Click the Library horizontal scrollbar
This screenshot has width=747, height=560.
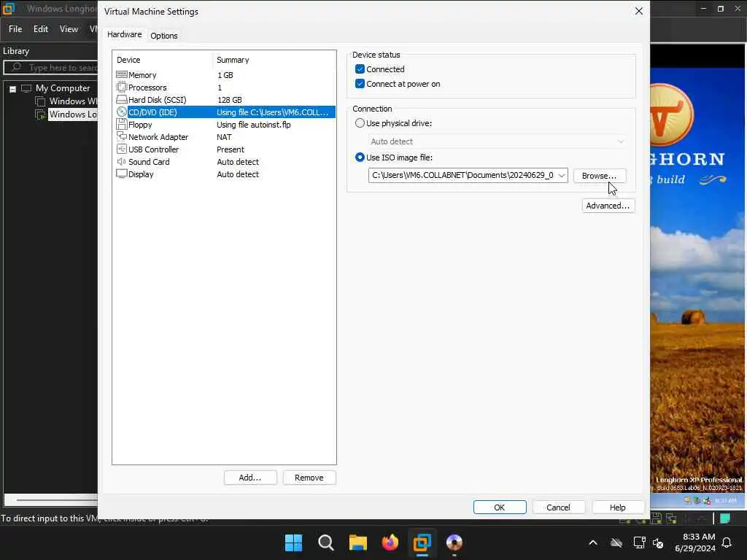click(x=52, y=500)
